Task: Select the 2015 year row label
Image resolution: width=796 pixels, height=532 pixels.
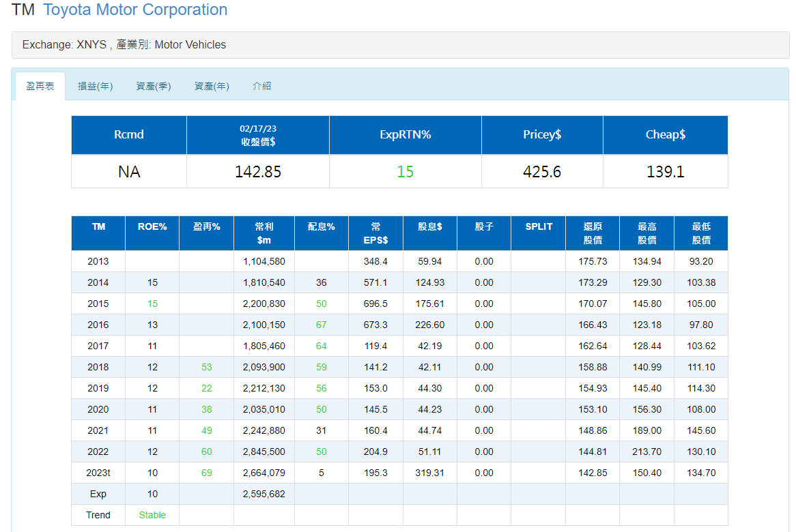Action: point(98,304)
